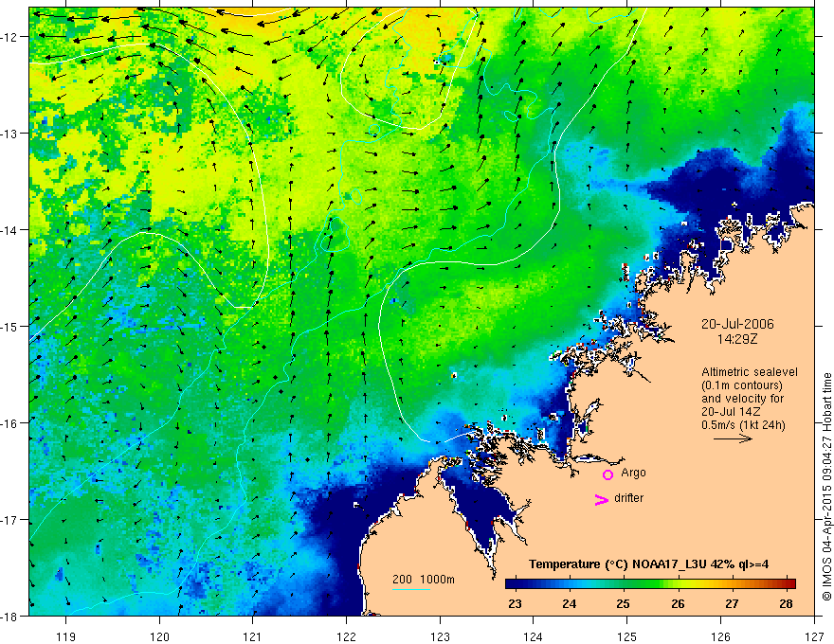The width and height of the screenshot is (834, 644).
Task: Click the latitude -14 axis label
Action: coord(9,230)
